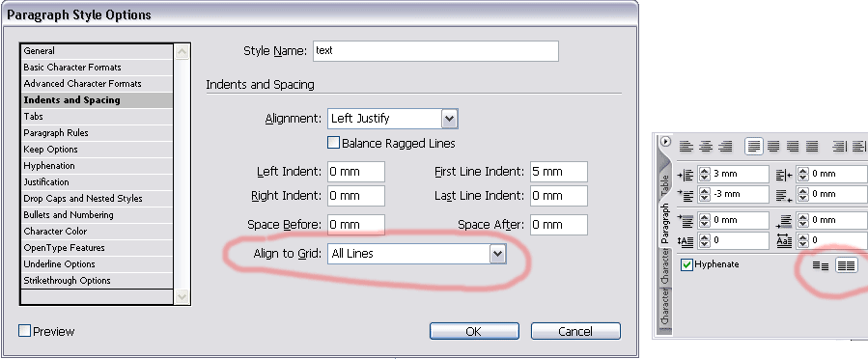Click the Align Left paragraph icon
The width and height of the screenshot is (868, 359).
pos(686,146)
